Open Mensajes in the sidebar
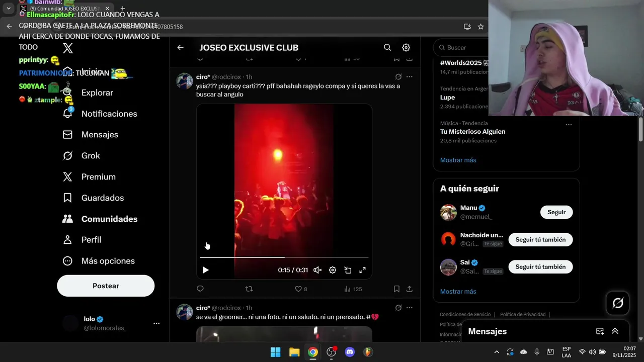Image resolution: width=644 pixels, height=362 pixels. [x=90, y=135]
